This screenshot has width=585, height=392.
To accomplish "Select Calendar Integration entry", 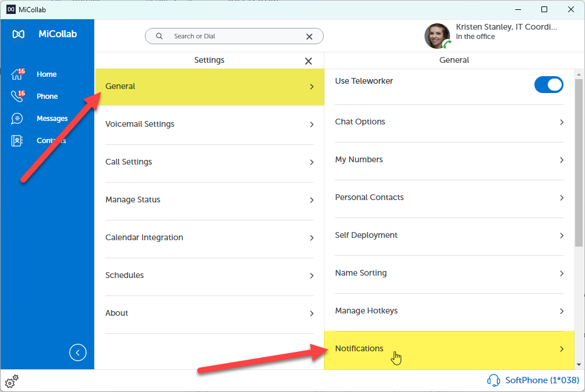I will pos(209,238).
